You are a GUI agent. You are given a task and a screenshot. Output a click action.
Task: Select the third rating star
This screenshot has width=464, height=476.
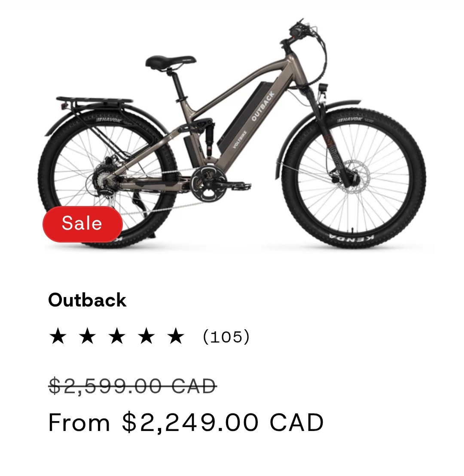pyautogui.click(x=117, y=336)
